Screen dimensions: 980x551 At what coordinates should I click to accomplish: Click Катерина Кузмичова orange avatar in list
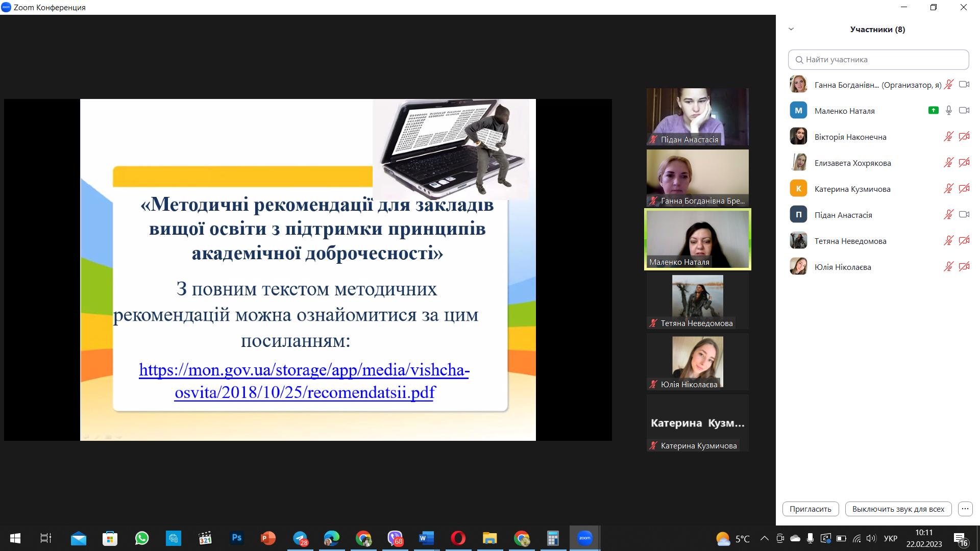pos(798,188)
